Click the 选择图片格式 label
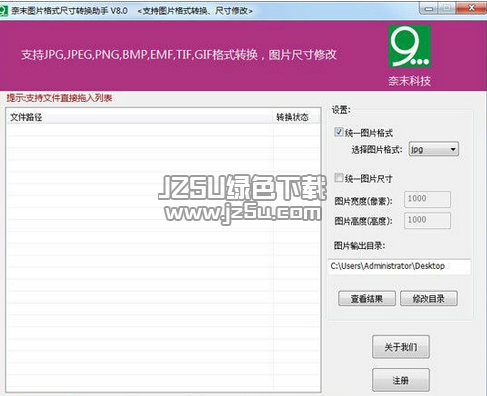The height and width of the screenshot is (396, 487). pos(377,150)
